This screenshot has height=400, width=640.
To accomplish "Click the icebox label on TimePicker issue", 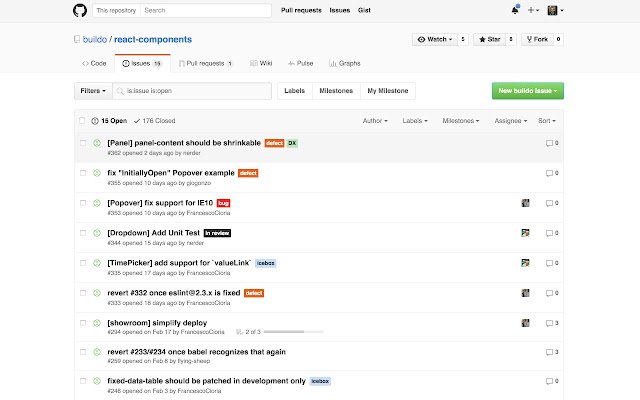I will coord(266,263).
